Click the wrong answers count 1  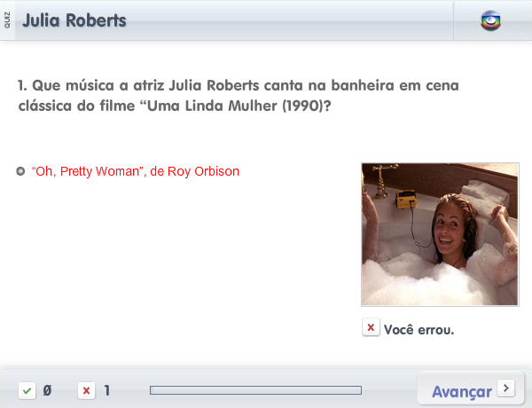point(107,390)
